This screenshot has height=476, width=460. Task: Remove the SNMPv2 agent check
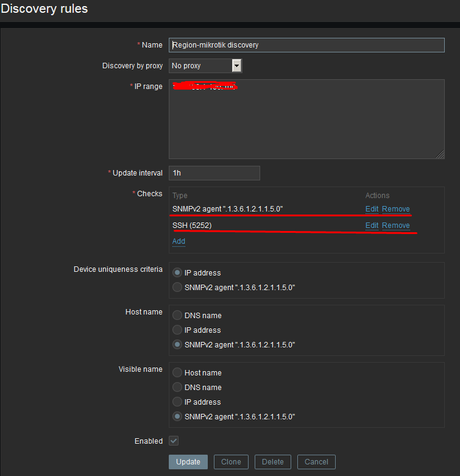point(396,209)
